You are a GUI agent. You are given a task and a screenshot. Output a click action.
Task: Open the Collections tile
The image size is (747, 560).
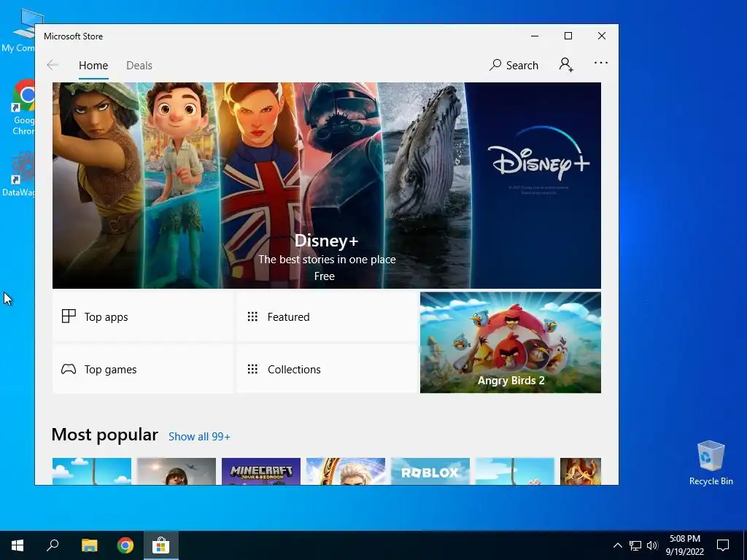326,369
